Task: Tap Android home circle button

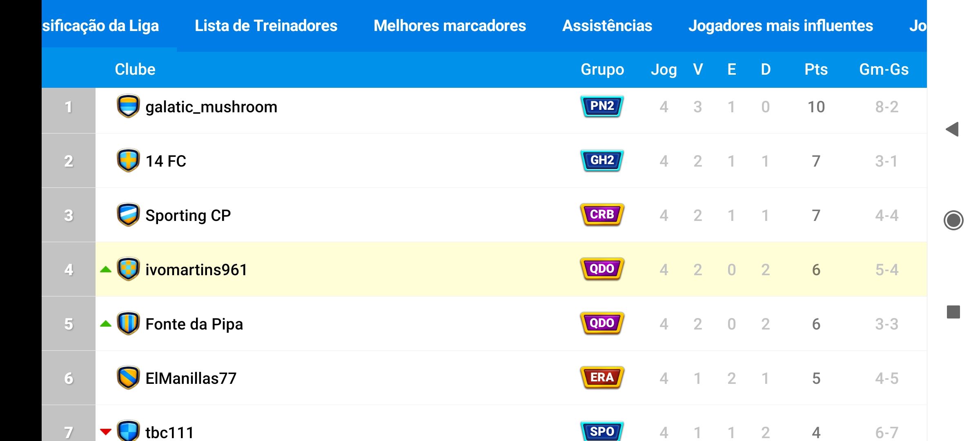Action: pyautogui.click(x=953, y=220)
